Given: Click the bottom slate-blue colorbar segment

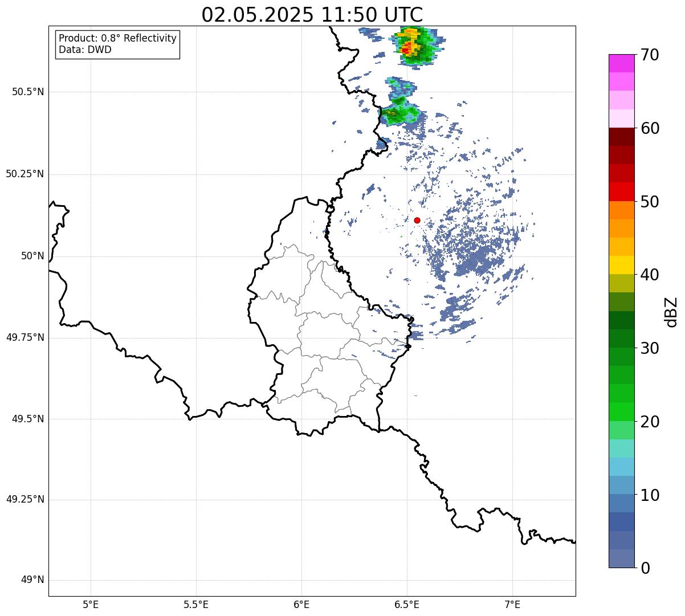Looking at the screenshot, I should click(621, 558).
